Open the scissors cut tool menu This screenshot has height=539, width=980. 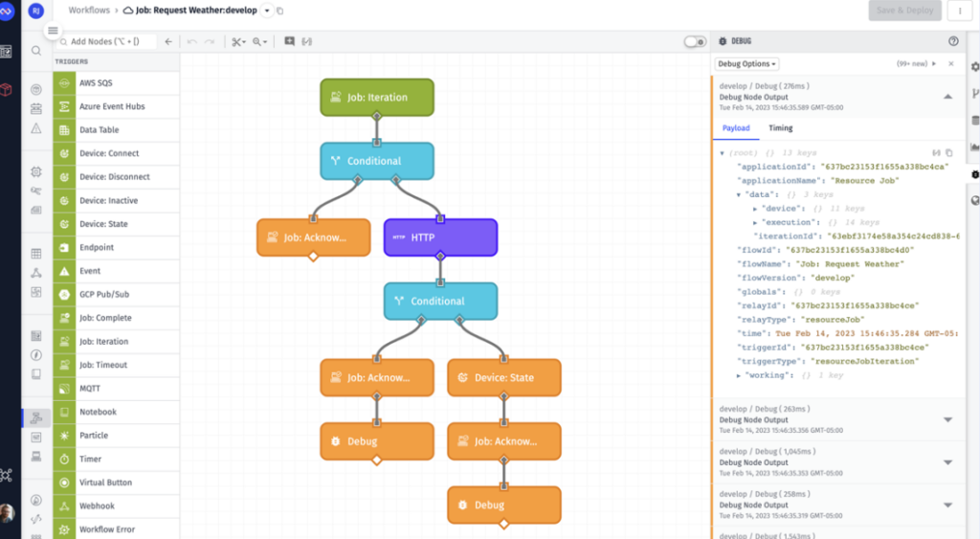(238, 42)
